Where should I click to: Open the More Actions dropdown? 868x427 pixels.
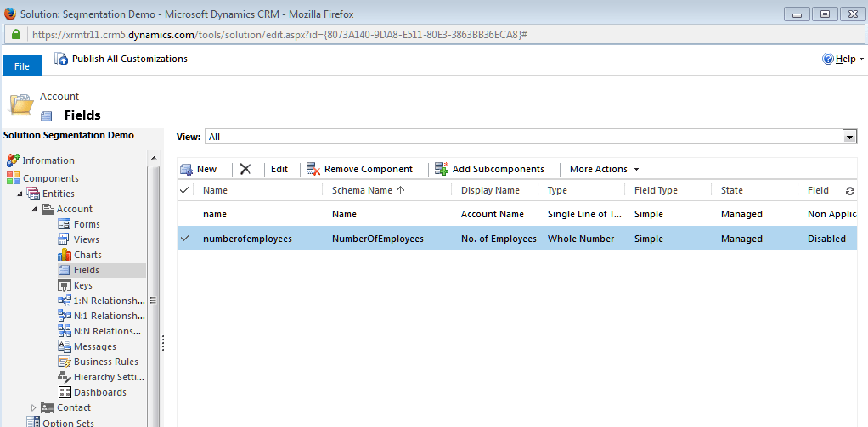coord(605,169)
